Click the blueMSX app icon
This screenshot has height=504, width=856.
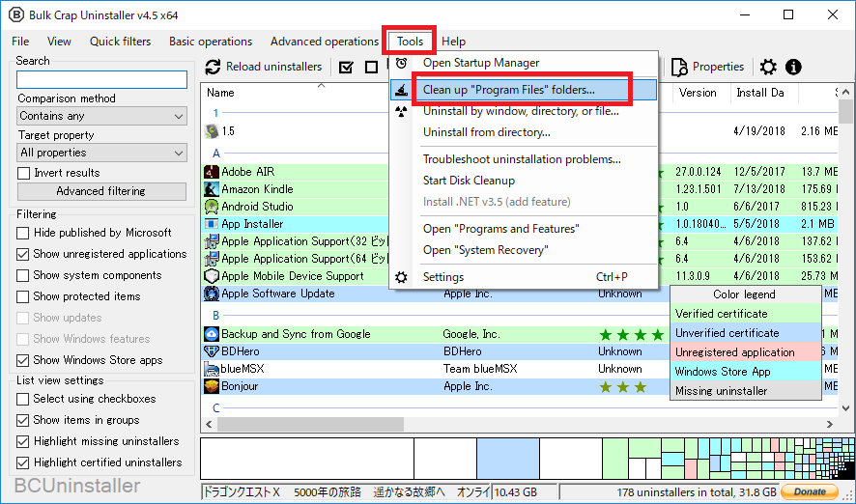pyautogui.click(x=212, y=369)
